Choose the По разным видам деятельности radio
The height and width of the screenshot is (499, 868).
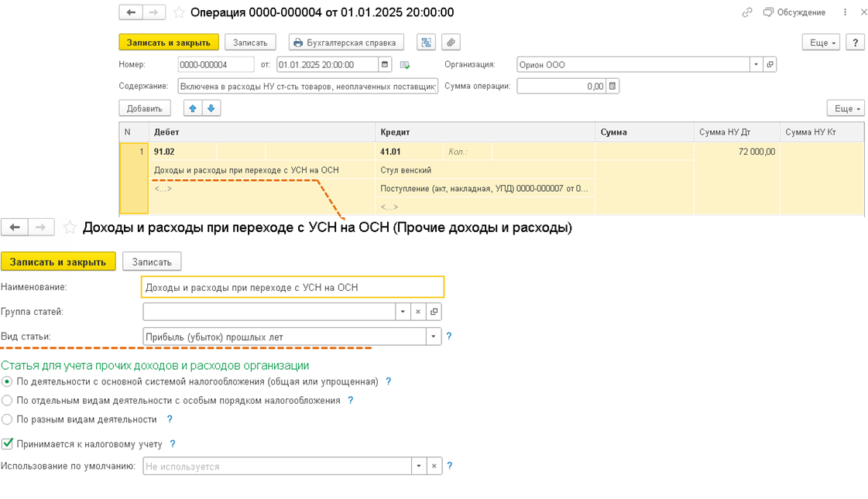(7, 419)
